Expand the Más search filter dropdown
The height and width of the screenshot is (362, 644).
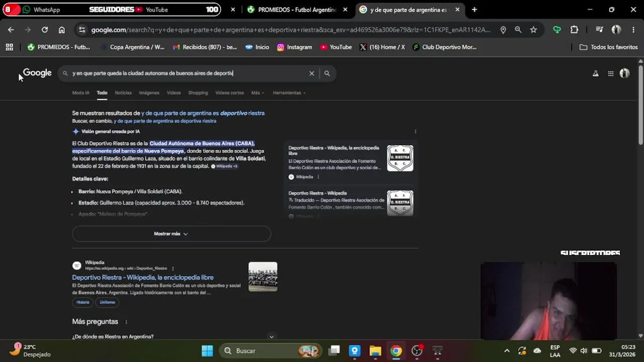(257, 93)
